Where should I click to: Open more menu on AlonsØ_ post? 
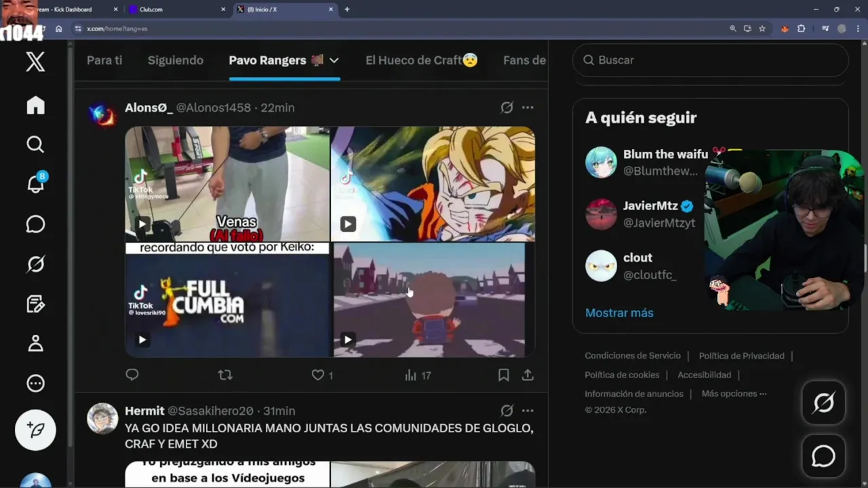(528, 108)
